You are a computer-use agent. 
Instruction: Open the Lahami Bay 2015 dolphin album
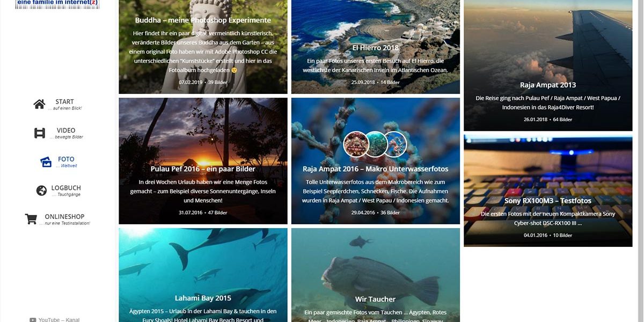point(203,298)
